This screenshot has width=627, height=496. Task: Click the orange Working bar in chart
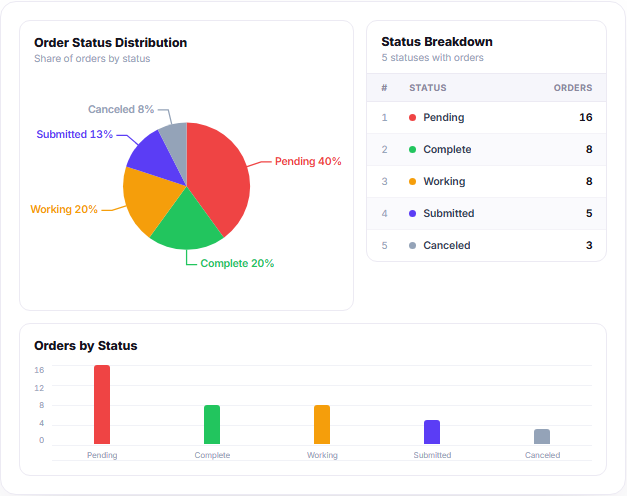322,424
